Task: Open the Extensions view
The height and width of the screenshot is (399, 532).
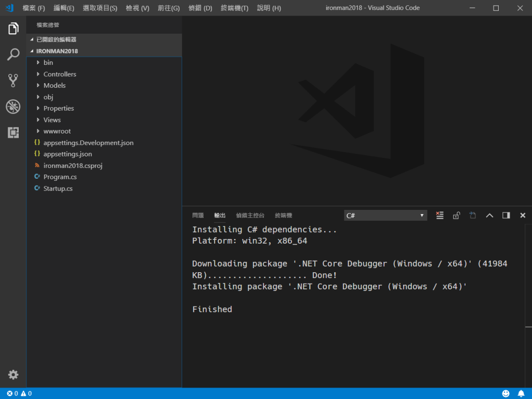Action: [x=13, y=132]
